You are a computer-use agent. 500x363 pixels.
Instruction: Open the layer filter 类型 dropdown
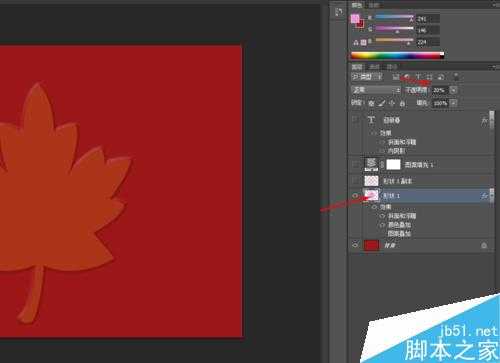click(x=367, y=77)
